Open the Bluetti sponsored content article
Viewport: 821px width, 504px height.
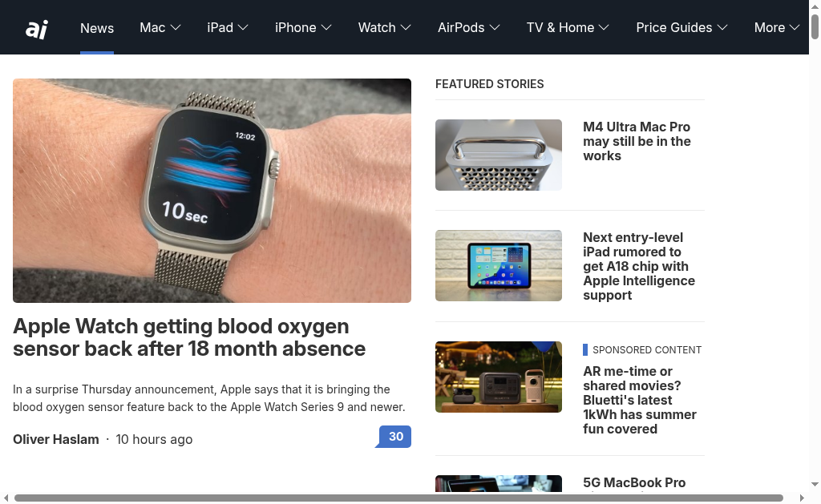(639, 400)
